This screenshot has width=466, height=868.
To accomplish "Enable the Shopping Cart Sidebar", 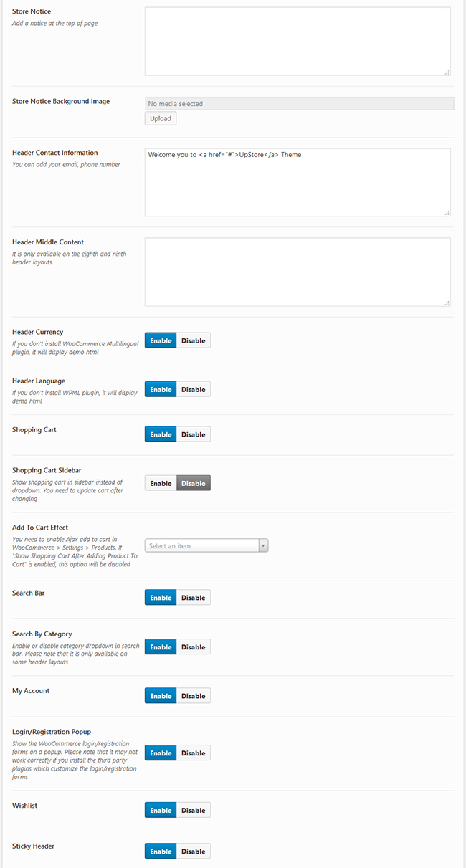I will 161,483.
